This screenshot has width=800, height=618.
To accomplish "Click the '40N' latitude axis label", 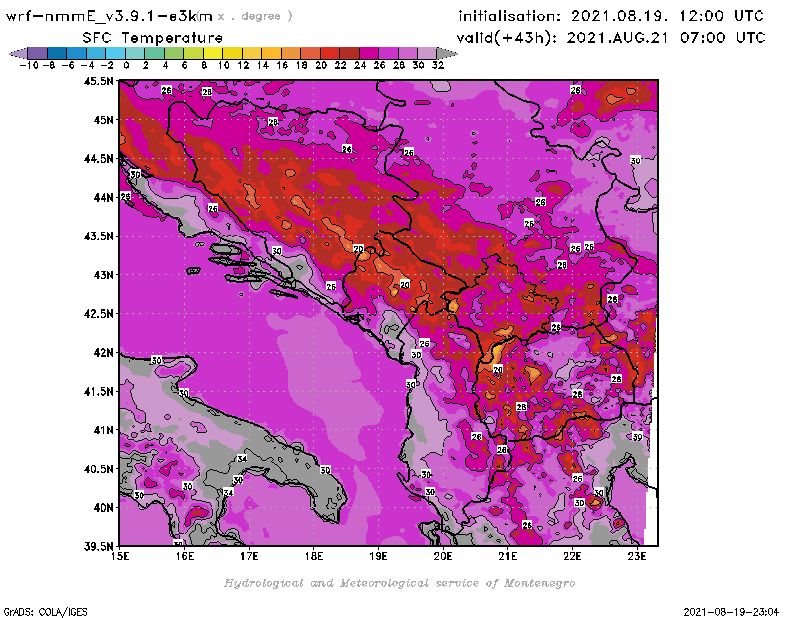I will coord(104,508).
